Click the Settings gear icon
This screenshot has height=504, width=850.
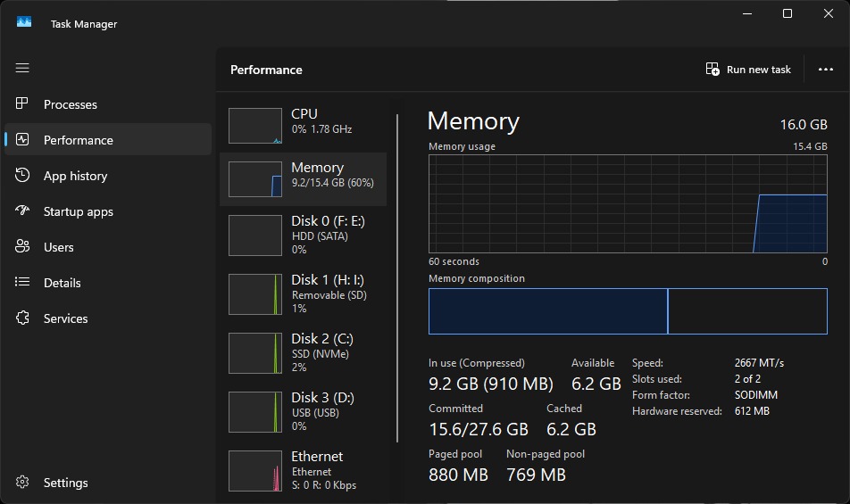[23, 483]
